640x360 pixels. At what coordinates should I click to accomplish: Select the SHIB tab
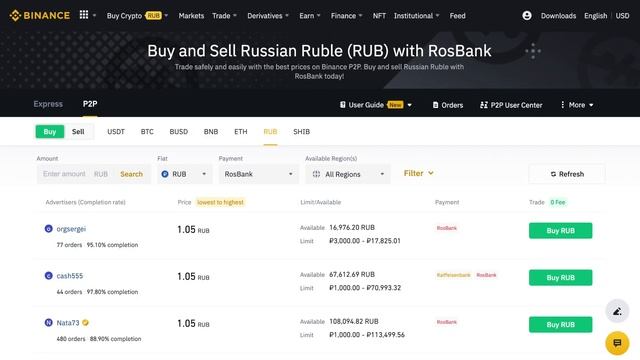pos(302,131)
